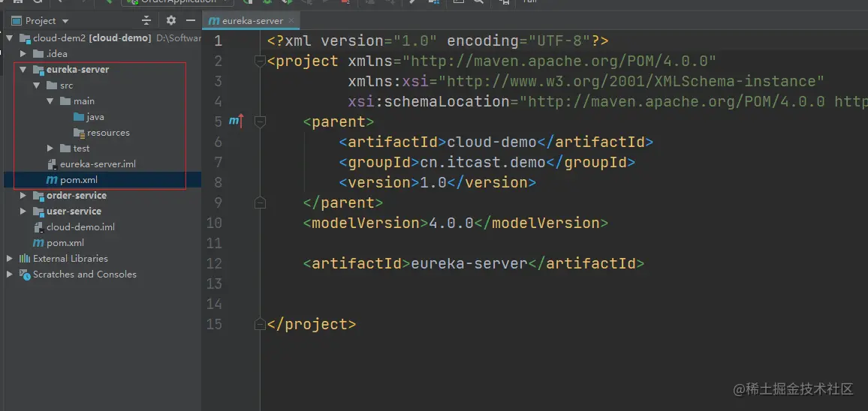Click fold end marker at line 9
The image size is (868, 411).
260,203
